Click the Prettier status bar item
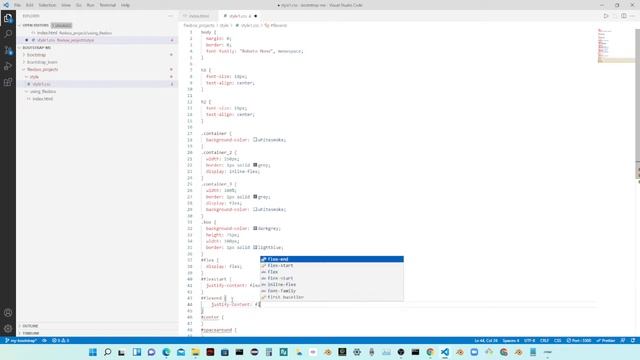Viewport: 640px width, 360px height. [x=606, y=340]
